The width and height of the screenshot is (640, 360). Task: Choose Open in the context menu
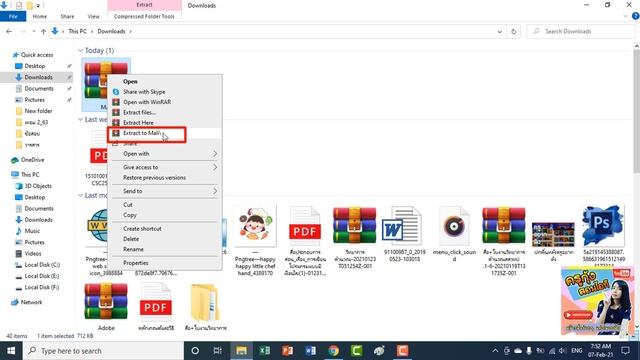coord(130,82)
